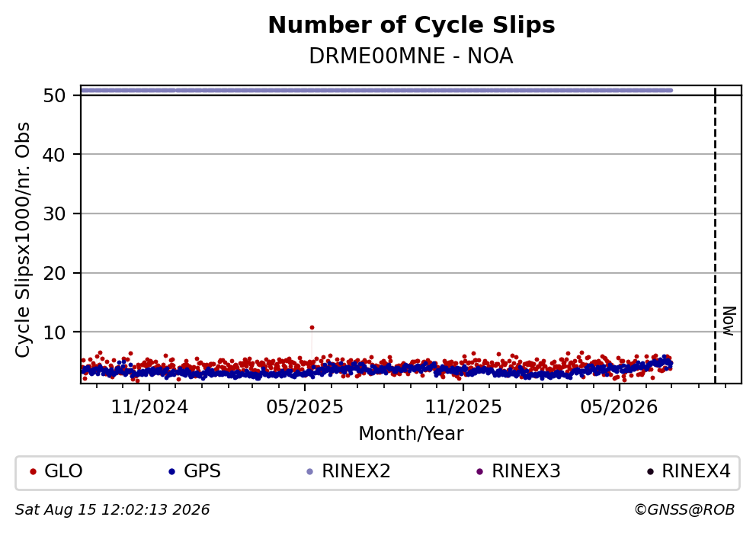Click the 05/2025 x-axis label
756x533 pixels.
(305, 407)
